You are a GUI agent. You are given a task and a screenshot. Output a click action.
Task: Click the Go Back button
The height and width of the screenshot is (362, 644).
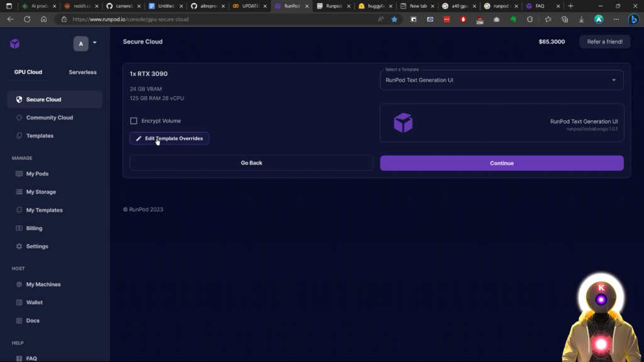point(252,163)
